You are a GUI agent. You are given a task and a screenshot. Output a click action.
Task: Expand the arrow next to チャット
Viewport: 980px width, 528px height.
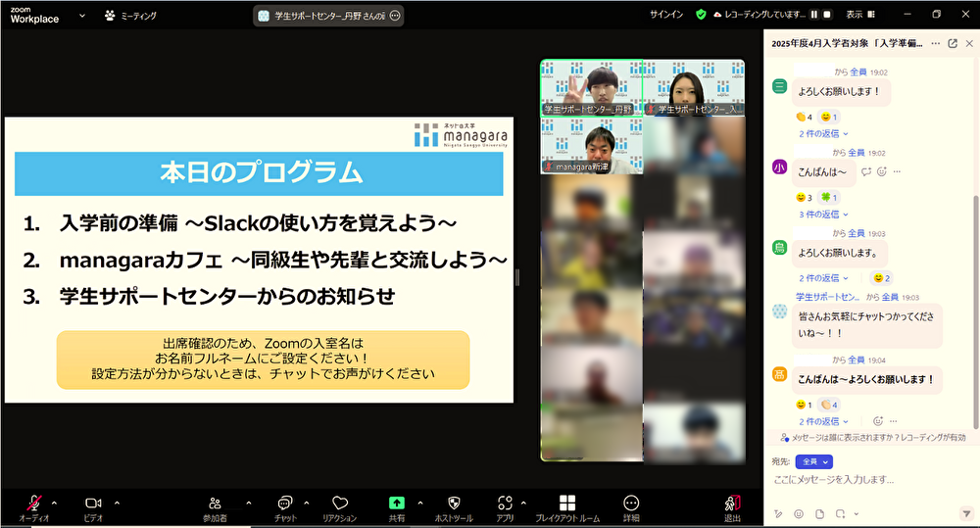[x=306, y=503]
